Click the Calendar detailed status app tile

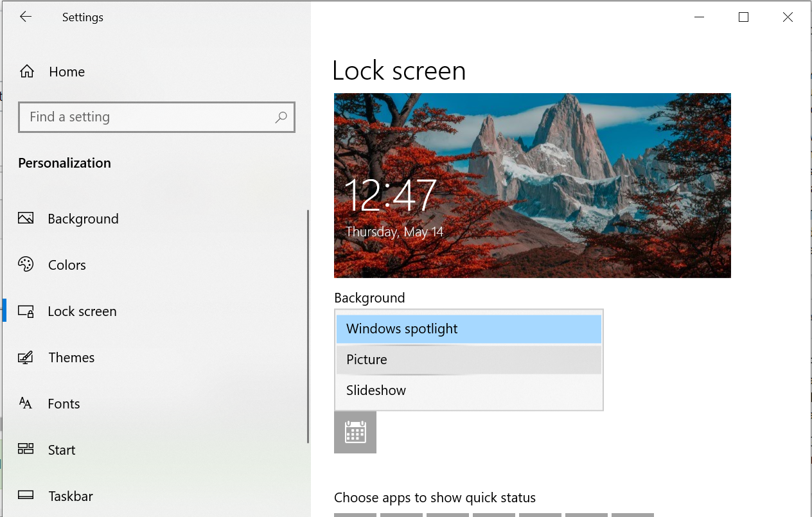pos(355,432)
